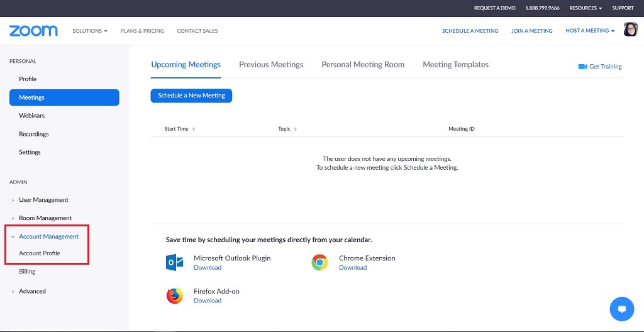Viewport: 644px width, 332px height.
Task: Open Plans & Pricing page
Action: tap(142, 31)
